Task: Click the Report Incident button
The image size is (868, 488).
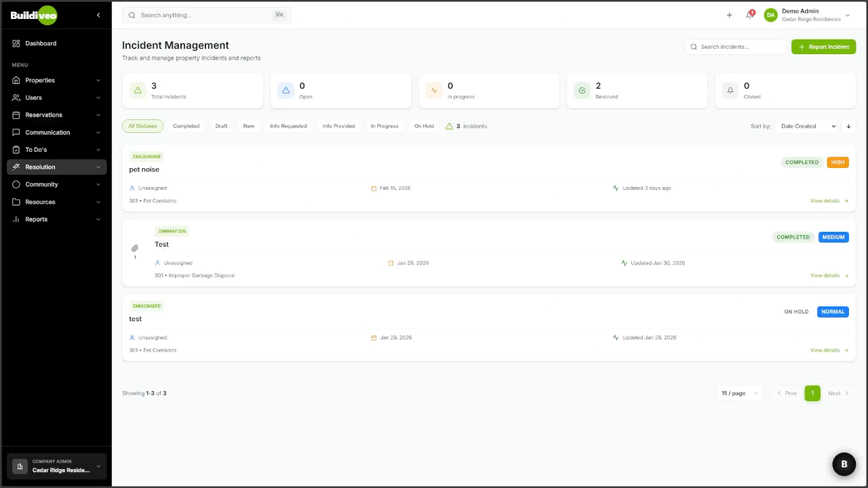Action: click(x=823, y=47)
